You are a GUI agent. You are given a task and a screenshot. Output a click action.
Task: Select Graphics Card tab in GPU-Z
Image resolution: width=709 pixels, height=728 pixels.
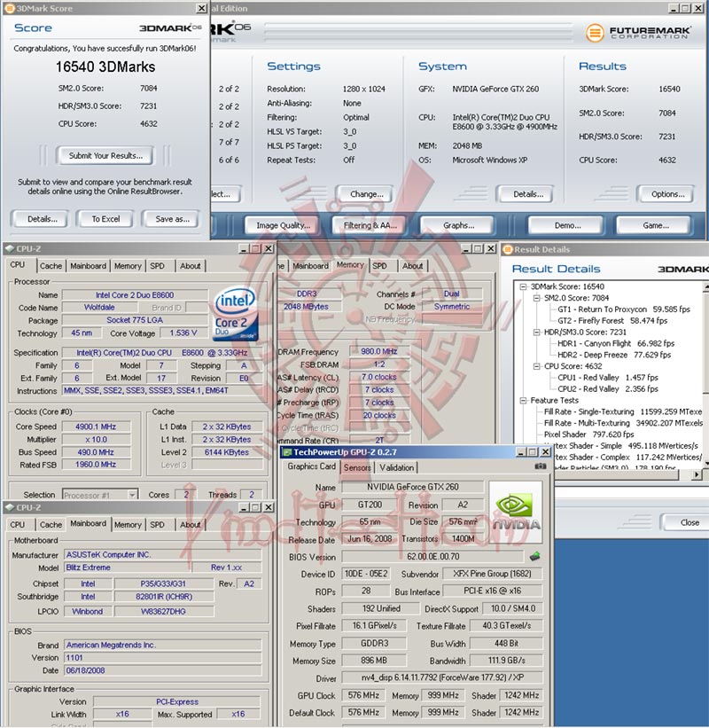pos(311,466)
